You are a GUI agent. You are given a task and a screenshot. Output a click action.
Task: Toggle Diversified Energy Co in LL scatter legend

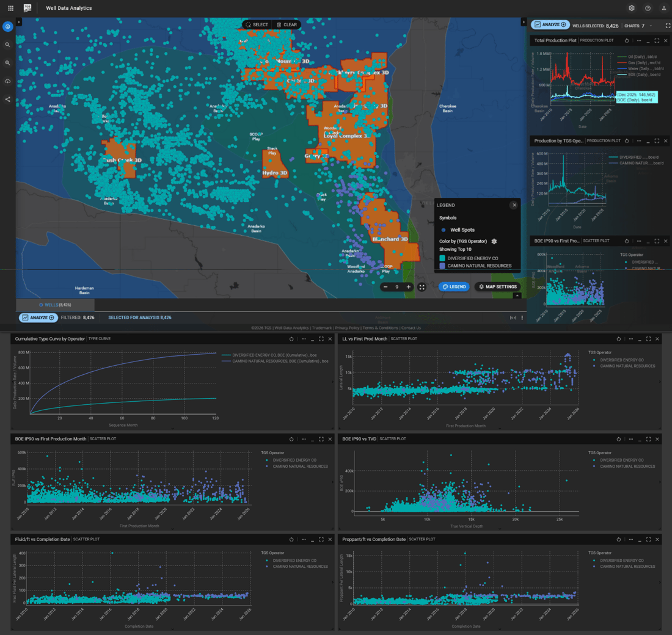pos(619,360)
